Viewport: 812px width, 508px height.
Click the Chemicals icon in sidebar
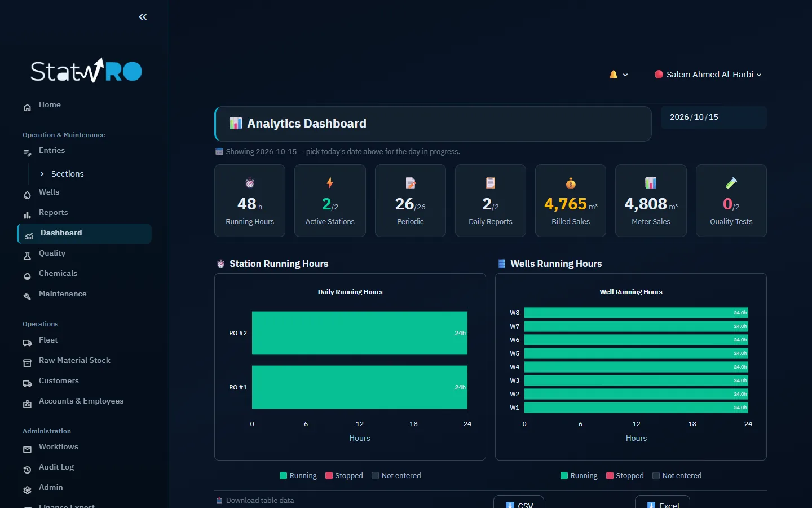point(27,276)
